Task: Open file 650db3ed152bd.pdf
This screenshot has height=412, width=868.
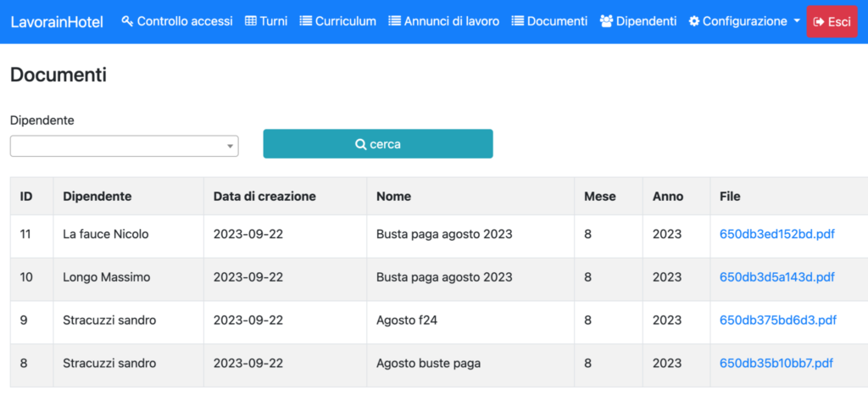Action: (776, 234)
